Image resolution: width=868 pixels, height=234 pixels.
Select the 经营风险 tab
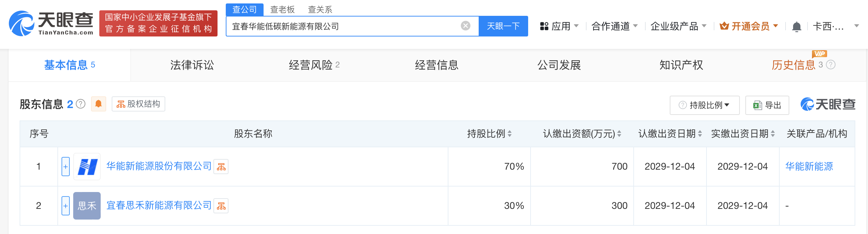[x=314, y=65]
